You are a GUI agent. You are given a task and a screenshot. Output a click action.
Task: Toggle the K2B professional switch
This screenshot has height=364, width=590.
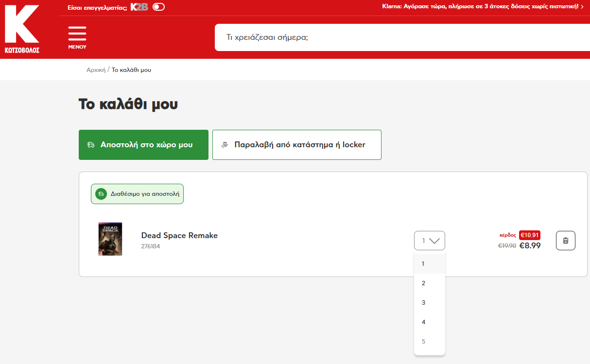click(158, 7)
